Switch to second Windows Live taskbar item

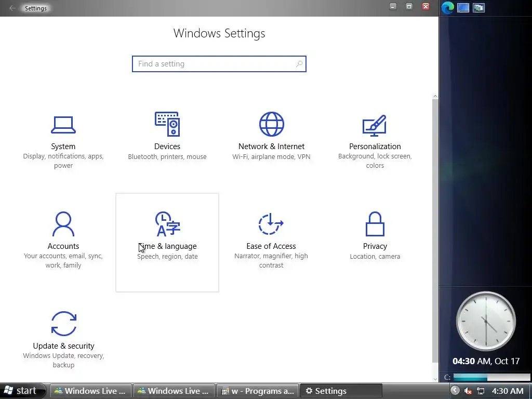[174, 391]
